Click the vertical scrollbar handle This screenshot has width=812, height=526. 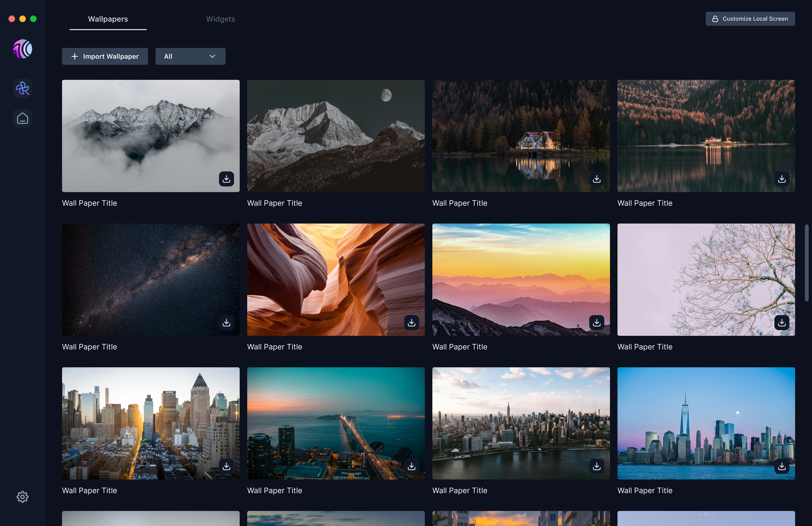coord(806,263)
